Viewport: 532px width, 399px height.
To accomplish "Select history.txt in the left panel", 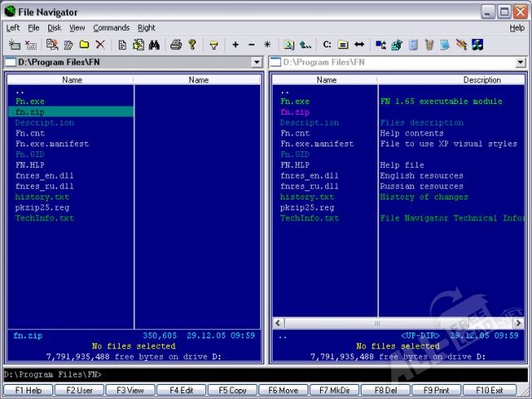I will coord(42,197).
